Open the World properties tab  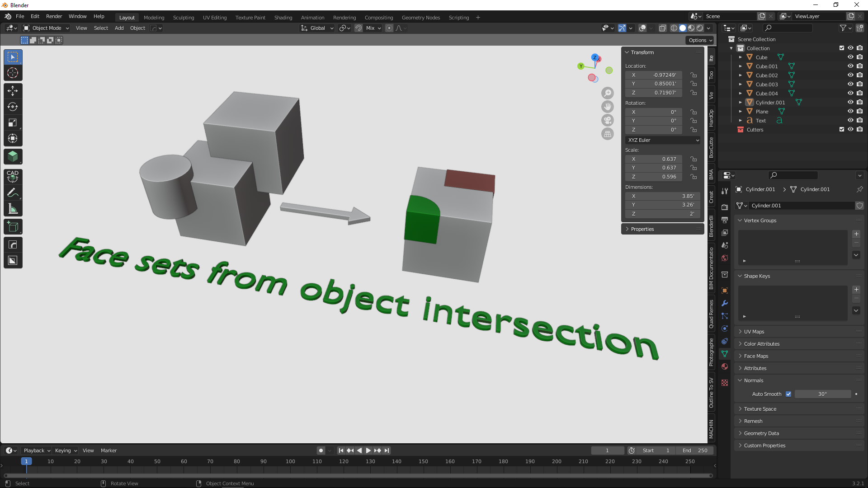pos(725,258)
